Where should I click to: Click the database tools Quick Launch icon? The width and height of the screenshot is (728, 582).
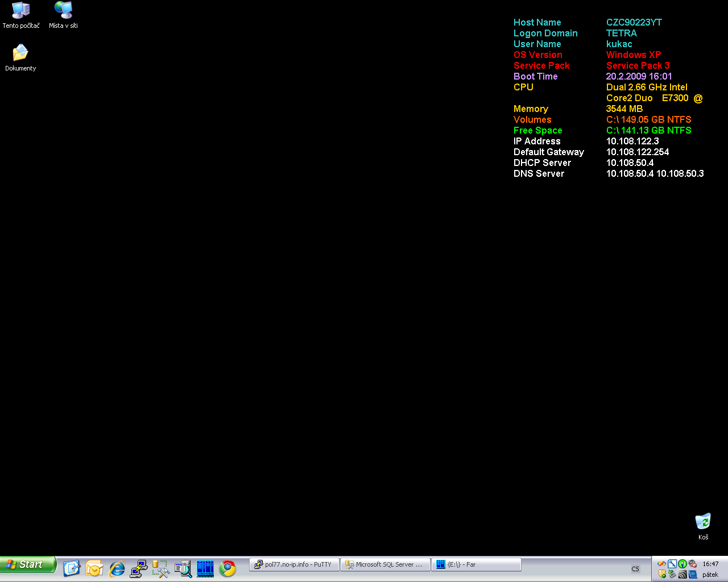pos(161,568)
